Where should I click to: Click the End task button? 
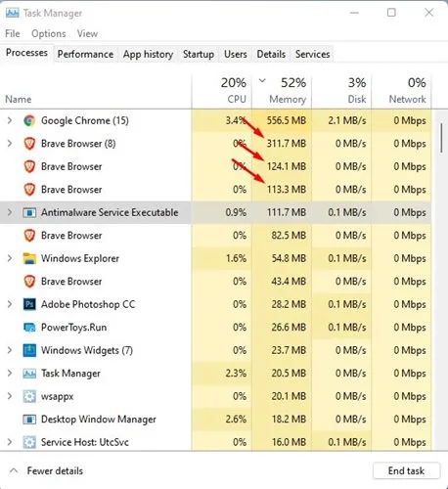coord(406,470)
